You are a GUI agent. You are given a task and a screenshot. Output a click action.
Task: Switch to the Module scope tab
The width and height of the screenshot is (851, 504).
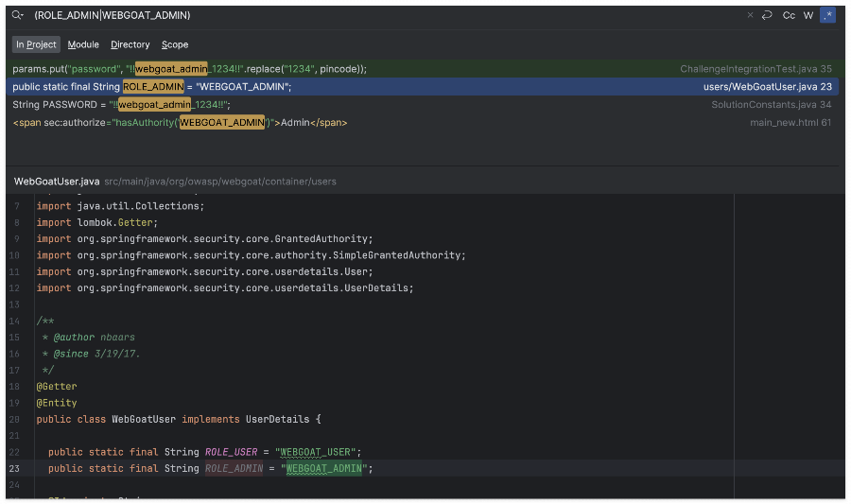83,44
